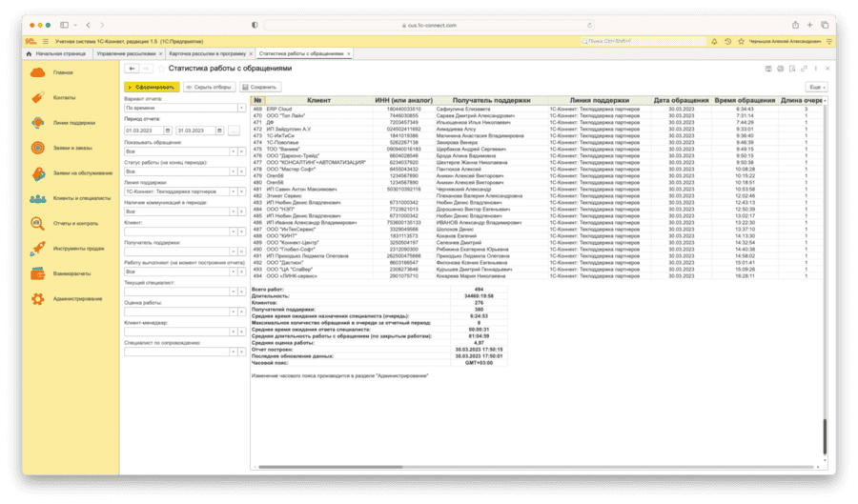
Task: Switch to Начальная страница tab
Action: point(56,54)
